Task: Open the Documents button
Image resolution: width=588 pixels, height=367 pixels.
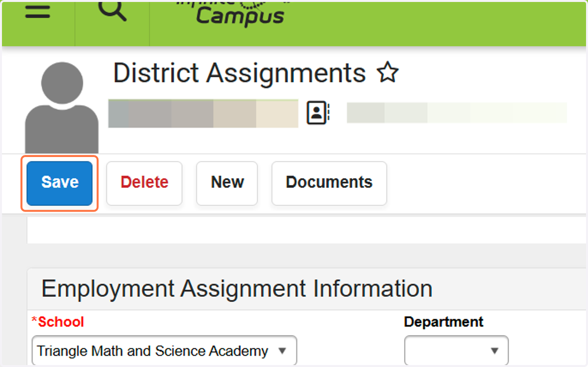Action: coord(329,183)
